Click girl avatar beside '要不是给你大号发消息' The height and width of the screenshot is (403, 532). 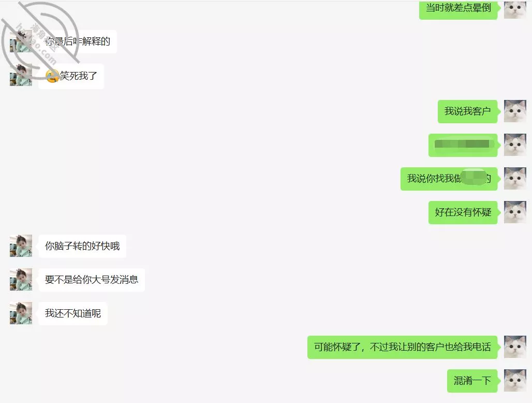pyautogui.click(x=21, y=279)
